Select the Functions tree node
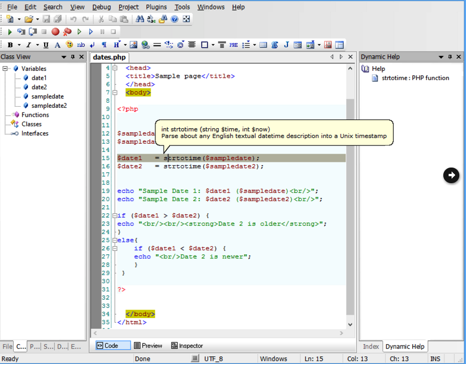 point(35,115)
